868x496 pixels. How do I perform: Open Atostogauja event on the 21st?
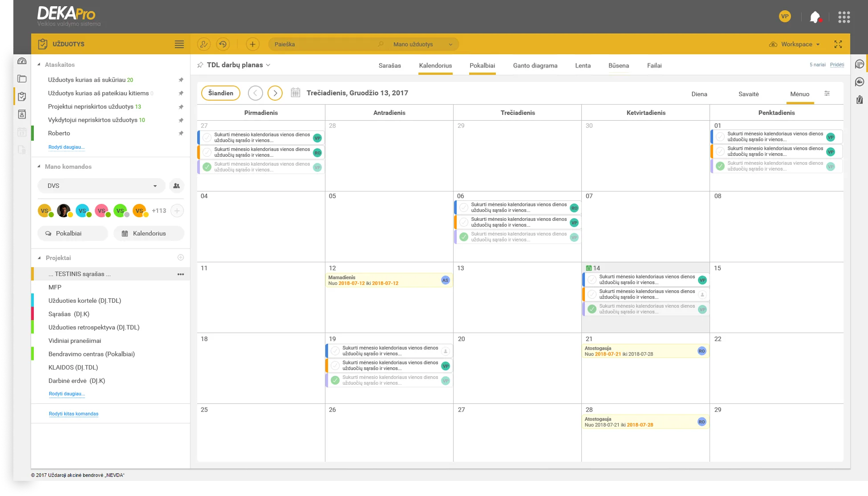point(645,351)
